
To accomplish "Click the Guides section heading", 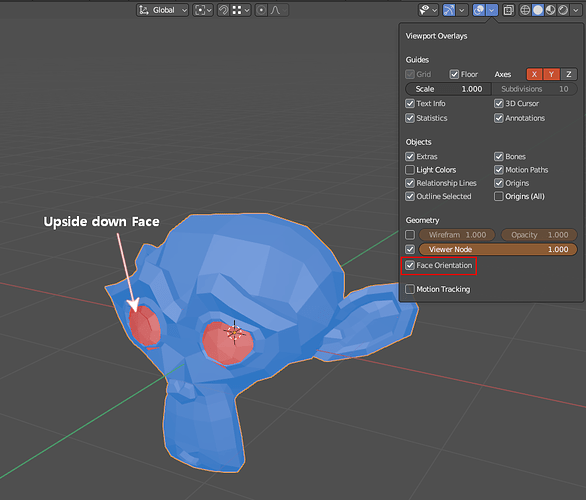I will point(417,60).
